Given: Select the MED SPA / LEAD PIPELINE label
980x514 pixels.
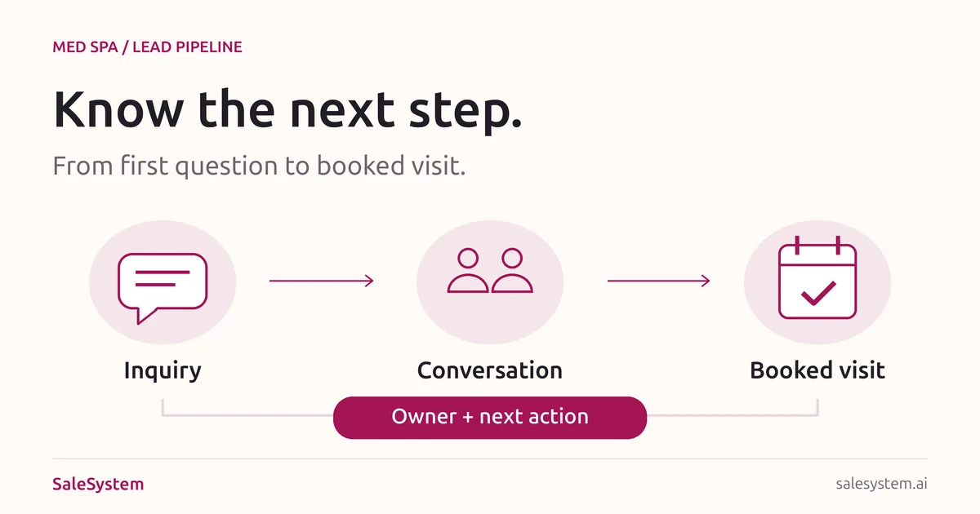Looking at the screenshot, I should [147, 47].
